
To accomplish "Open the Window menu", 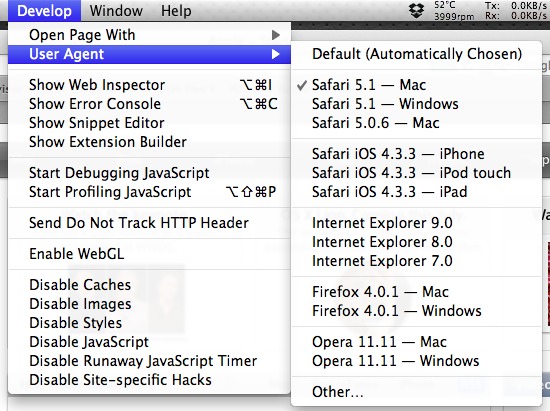I will 116,11.
